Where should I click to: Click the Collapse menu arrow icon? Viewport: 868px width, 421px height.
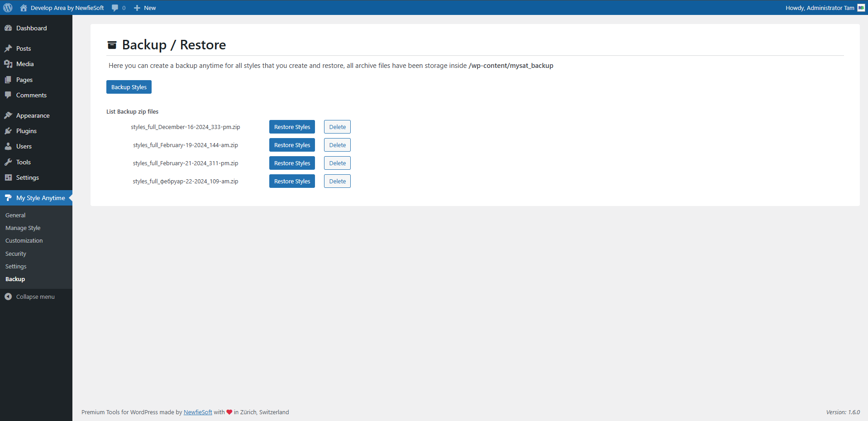click(x=8, y=297)
